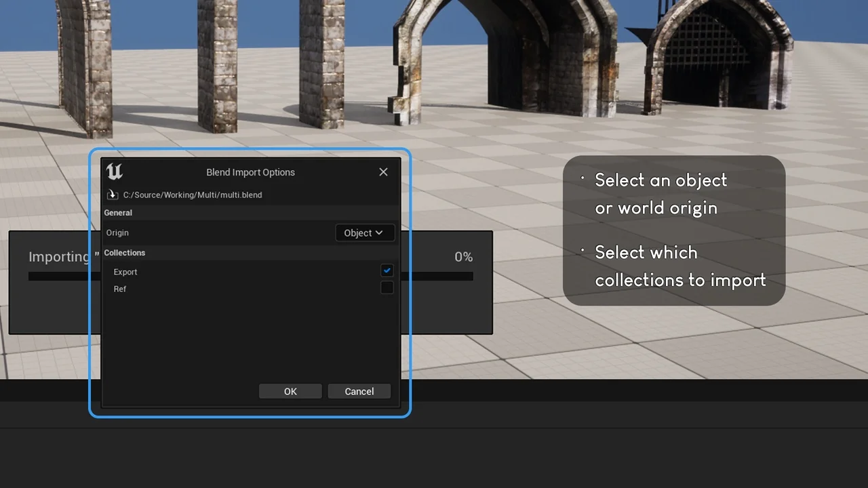
Task: Click the multi.blend file path text
Action: click(x=193, y=195)
